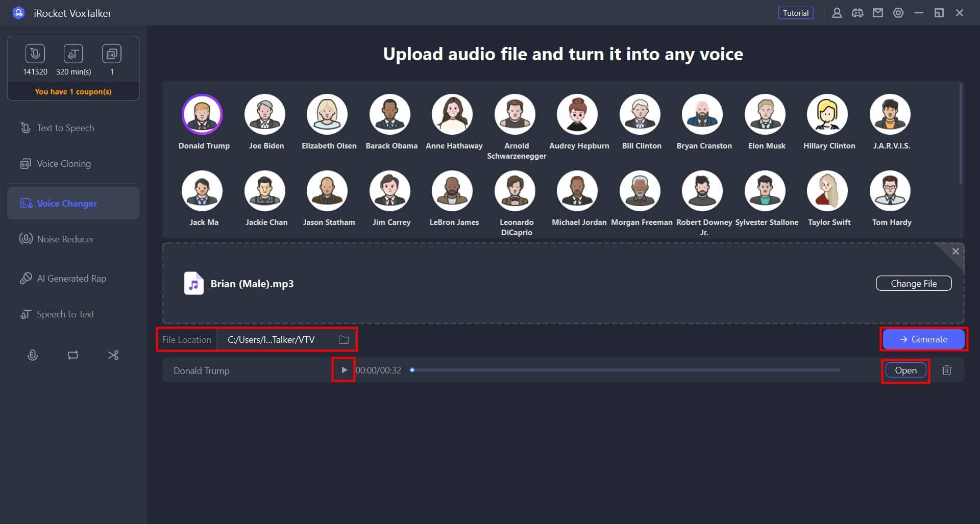Viewport: 980px width, 524px height.
Task: Select the Bill Clinton voice avatar
Action: (x=640, y=114)
